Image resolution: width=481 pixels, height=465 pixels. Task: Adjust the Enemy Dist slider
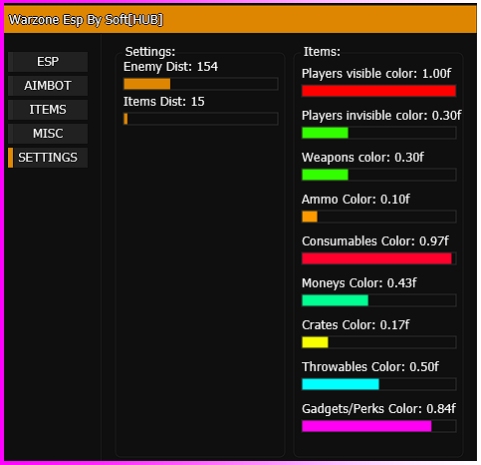click(201, 84)
